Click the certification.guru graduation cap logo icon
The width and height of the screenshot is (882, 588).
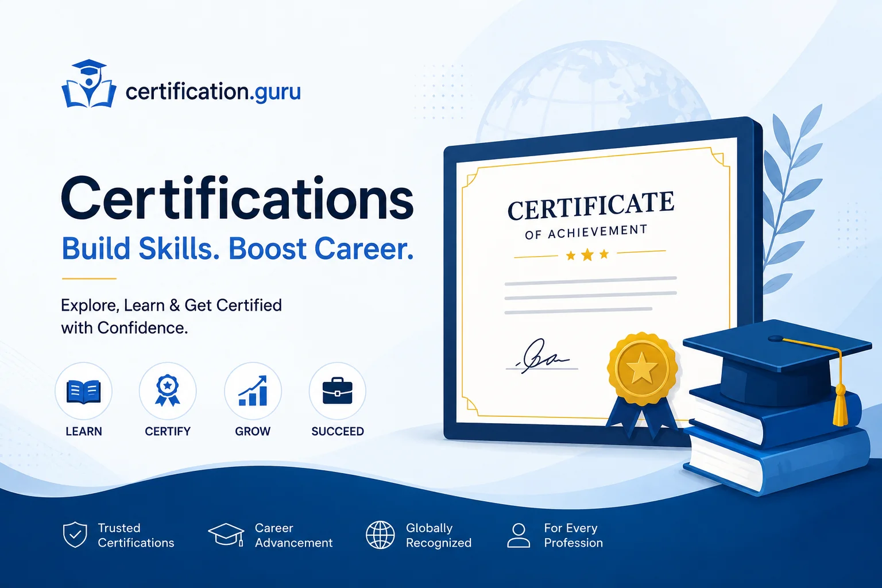(x=88, y=84)
